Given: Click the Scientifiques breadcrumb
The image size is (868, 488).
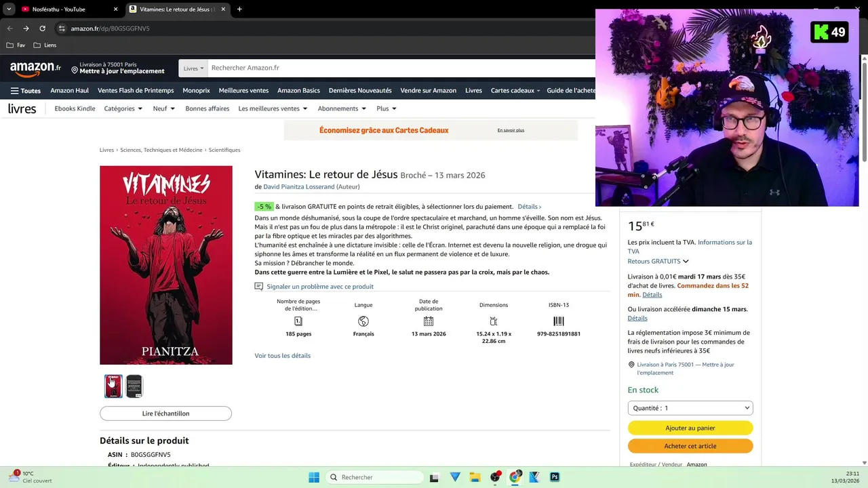Looking at the screenshot, I should (x=224, y=150).
